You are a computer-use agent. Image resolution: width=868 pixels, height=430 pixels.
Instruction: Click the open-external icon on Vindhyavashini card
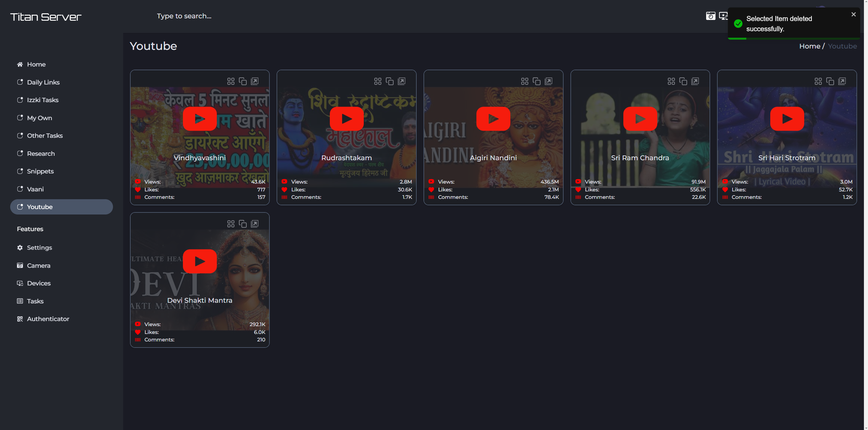[x=255, y=81]
